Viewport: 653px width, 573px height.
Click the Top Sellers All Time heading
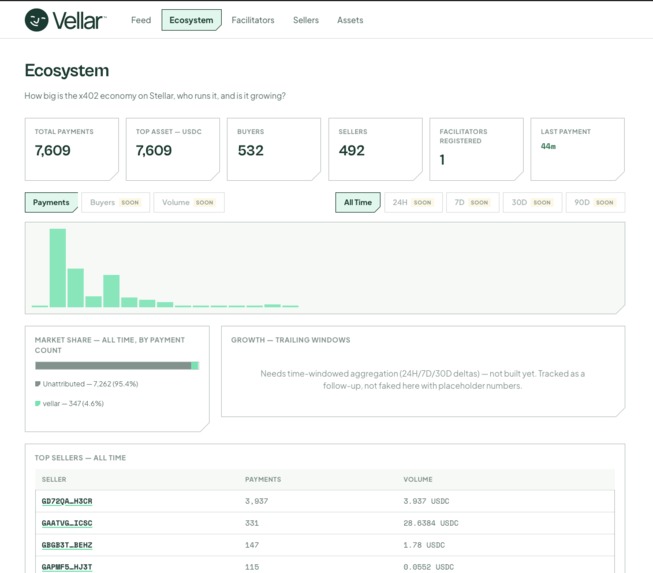point(80,458)
